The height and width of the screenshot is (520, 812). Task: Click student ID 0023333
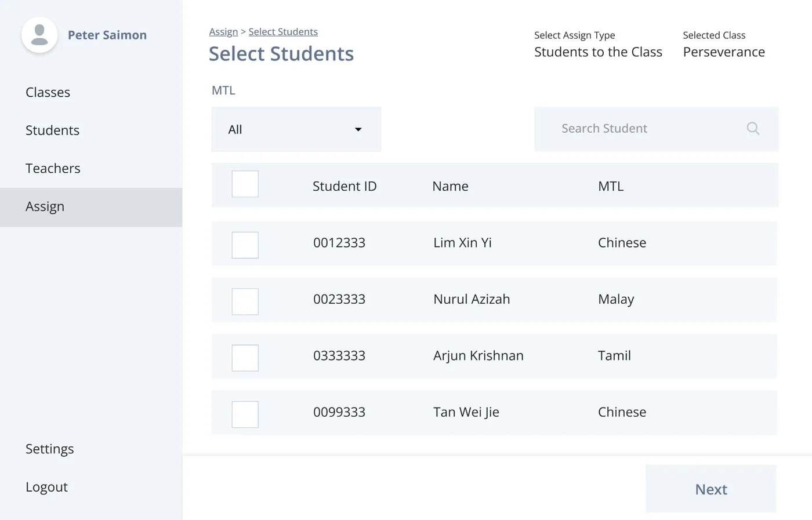click(339, 299)
